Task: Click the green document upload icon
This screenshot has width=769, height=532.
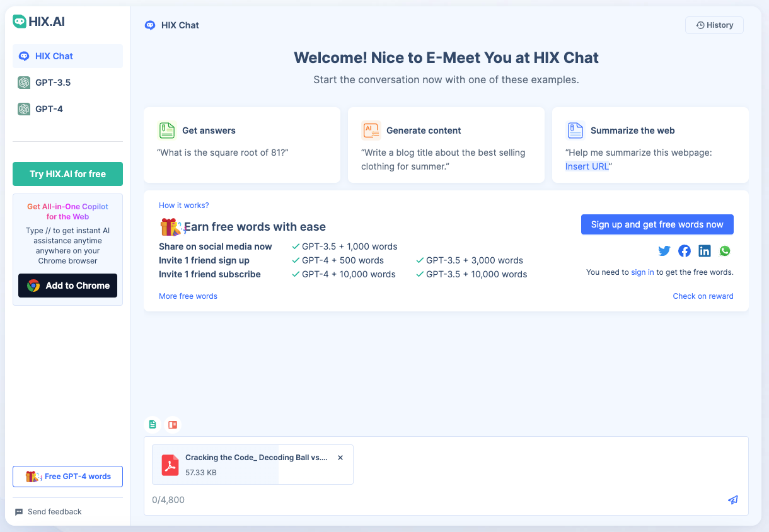Action: click(152, 425)
